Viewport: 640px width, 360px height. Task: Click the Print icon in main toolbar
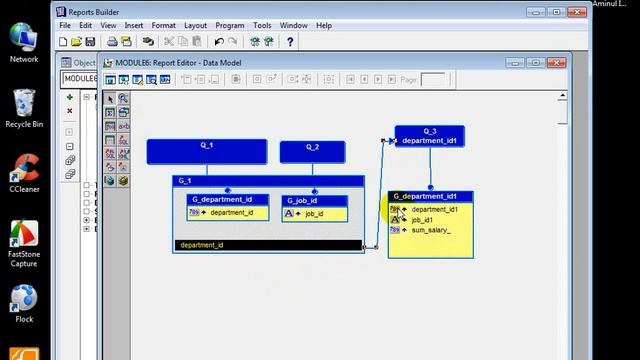tap(112, 42)
